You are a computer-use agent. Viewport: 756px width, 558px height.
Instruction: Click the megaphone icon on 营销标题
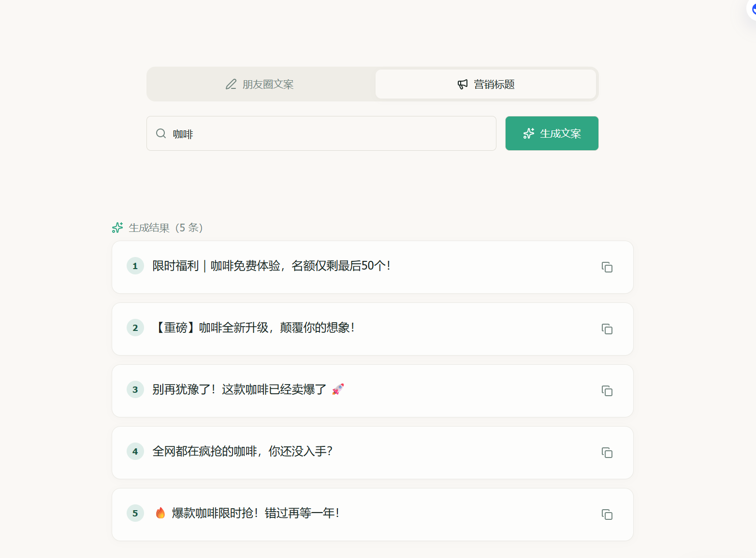[463, 84]
